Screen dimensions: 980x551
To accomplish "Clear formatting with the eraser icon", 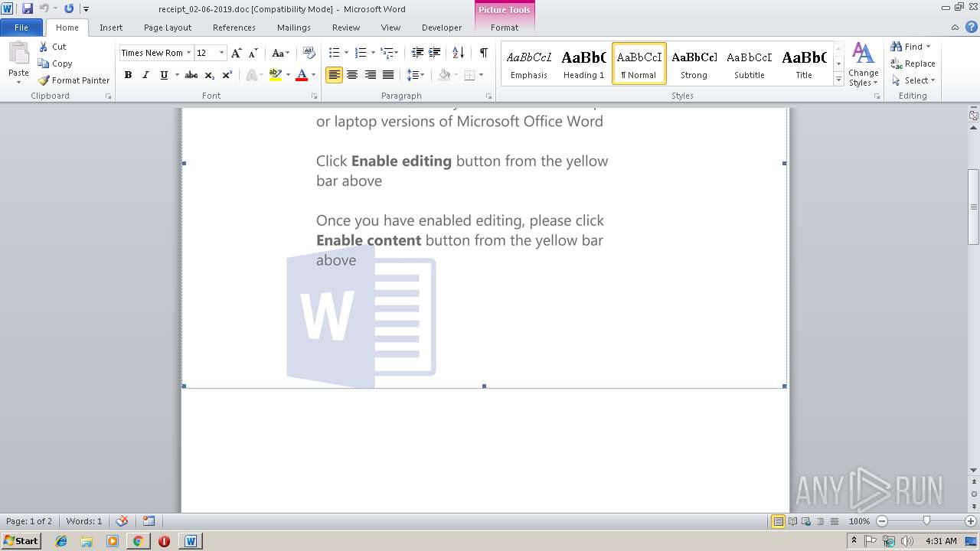I will pos(309,53).
